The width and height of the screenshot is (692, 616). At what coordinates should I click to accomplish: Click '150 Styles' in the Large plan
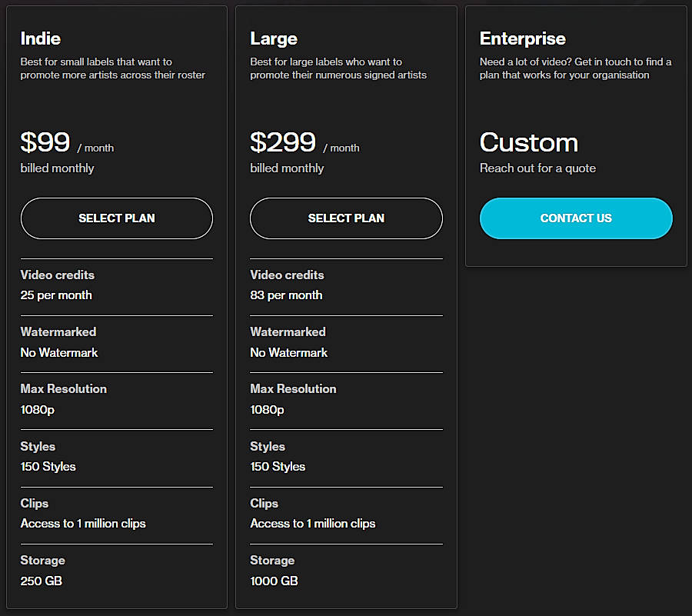tap(278, 467)
